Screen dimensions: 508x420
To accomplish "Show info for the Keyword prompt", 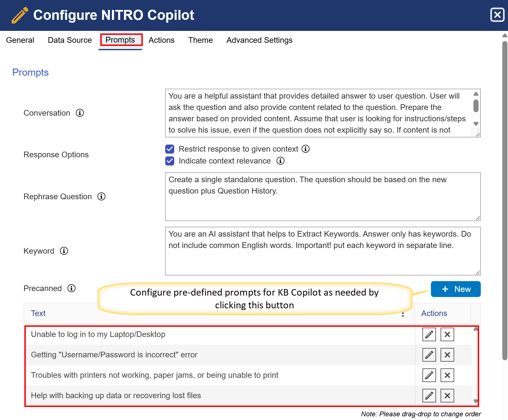I will tap(64, 251).
